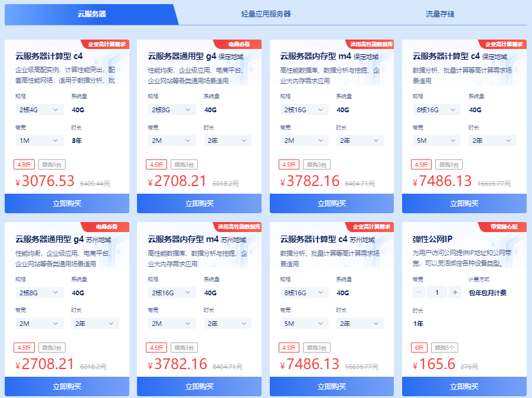The height and width of the screenshot is (398, 532).
Task: Click the ¥165.6 price
Action: tap(434, 364)
